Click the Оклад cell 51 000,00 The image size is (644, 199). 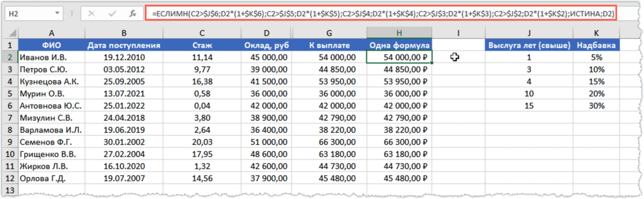tap(265, 141)
